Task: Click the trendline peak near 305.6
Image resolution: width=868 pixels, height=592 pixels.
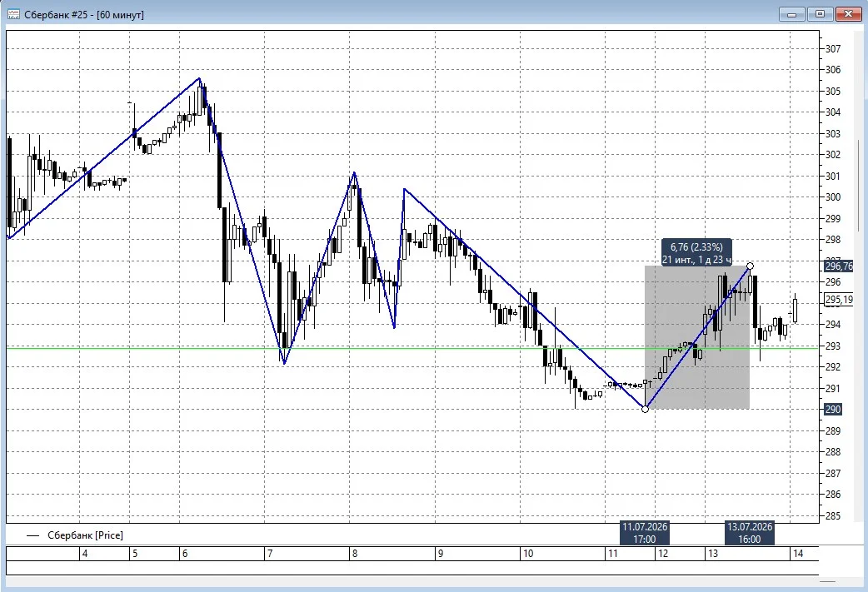Action: pos(199,78)
